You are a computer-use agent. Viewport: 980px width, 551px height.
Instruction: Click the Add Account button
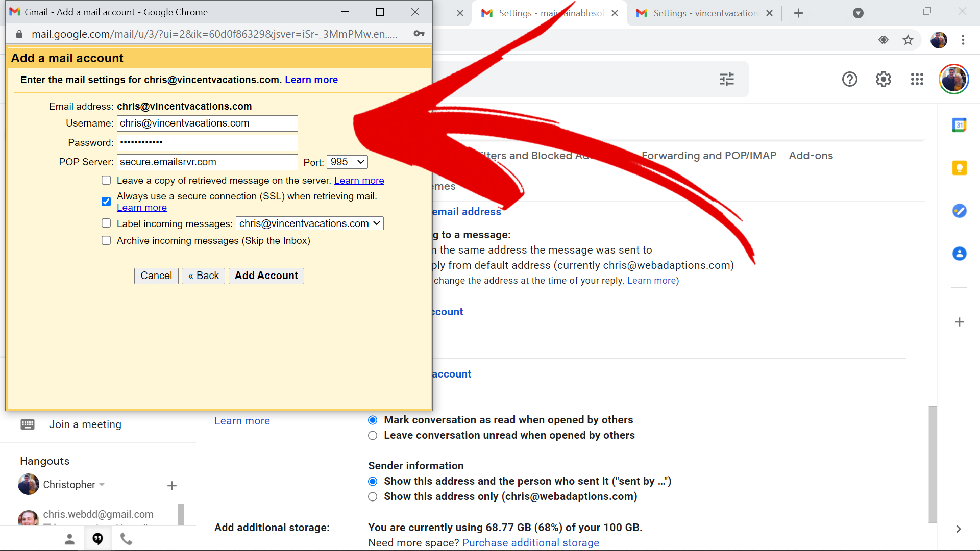click(x=266, y=275)
